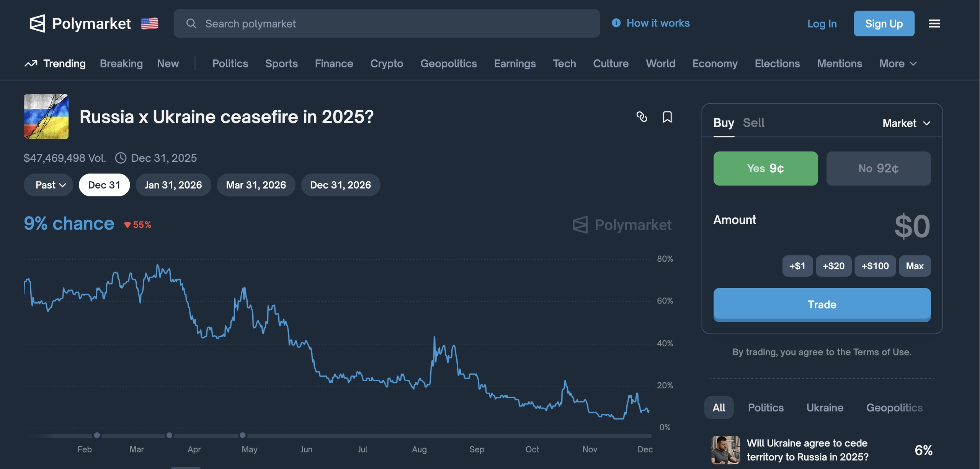Select the No 92¢ outcome

tap(878, 169)
